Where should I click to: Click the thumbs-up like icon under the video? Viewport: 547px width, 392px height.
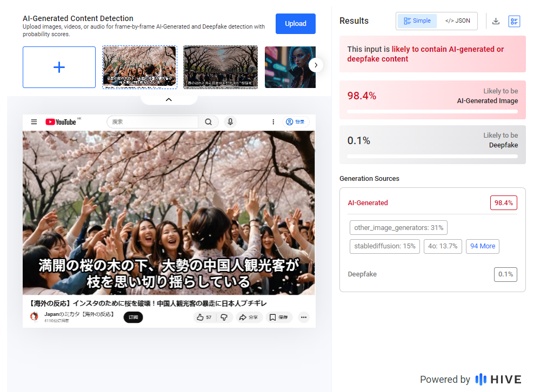pyautogui.click(x=201, y=317)
